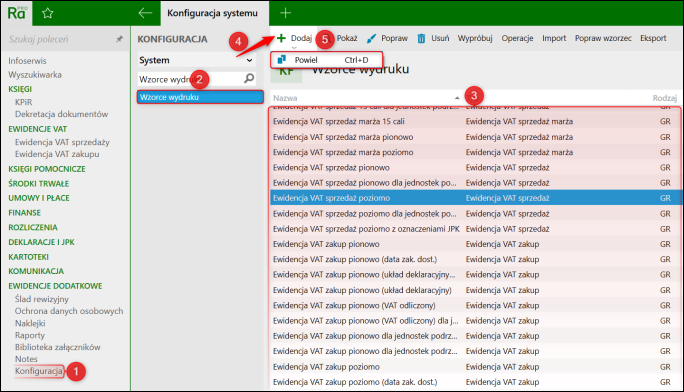Open favorites with the star icon
Viewport: 684px width, 392px height.
[48, 13]
